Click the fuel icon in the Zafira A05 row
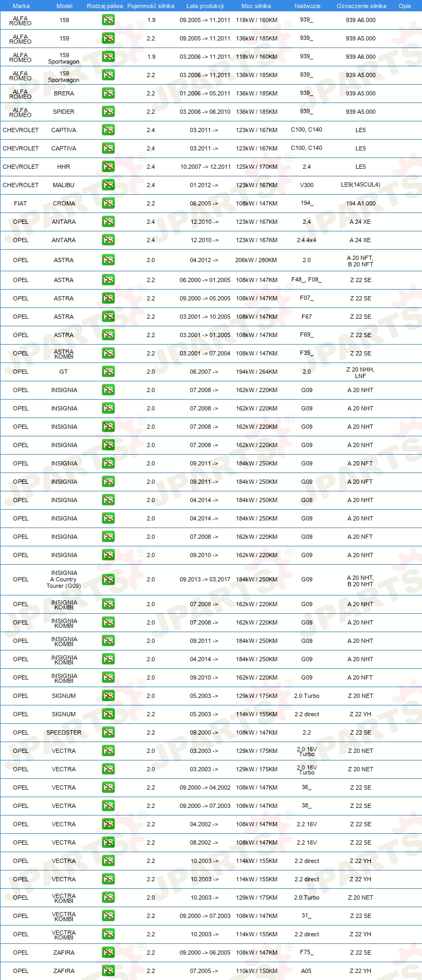422x980 pixels. [108, 971]
